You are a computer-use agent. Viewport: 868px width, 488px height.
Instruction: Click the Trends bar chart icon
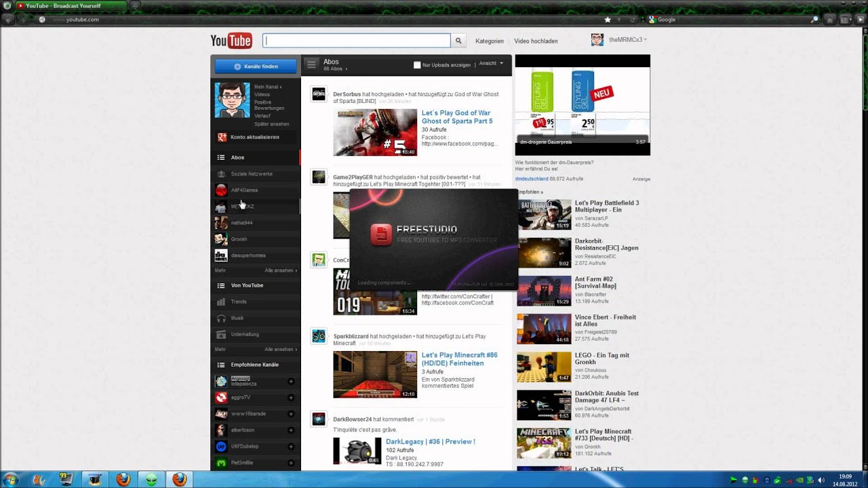pyautogui.click(x=220, y=302)
